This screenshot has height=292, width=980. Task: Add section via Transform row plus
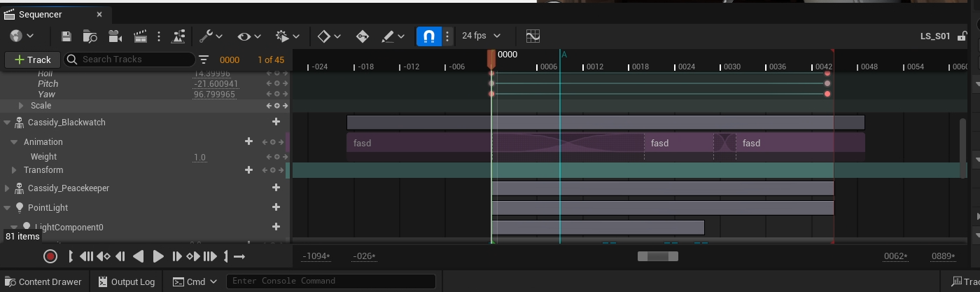(248, 170)
